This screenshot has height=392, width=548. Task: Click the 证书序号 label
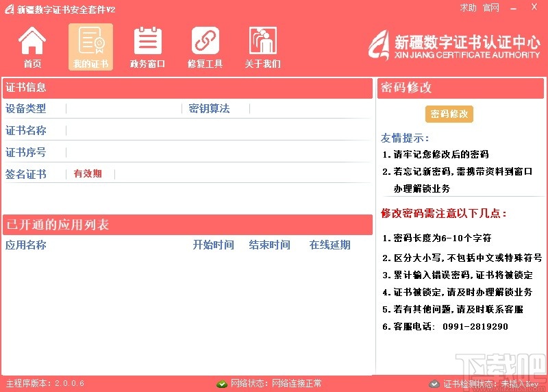click(26, 152)
